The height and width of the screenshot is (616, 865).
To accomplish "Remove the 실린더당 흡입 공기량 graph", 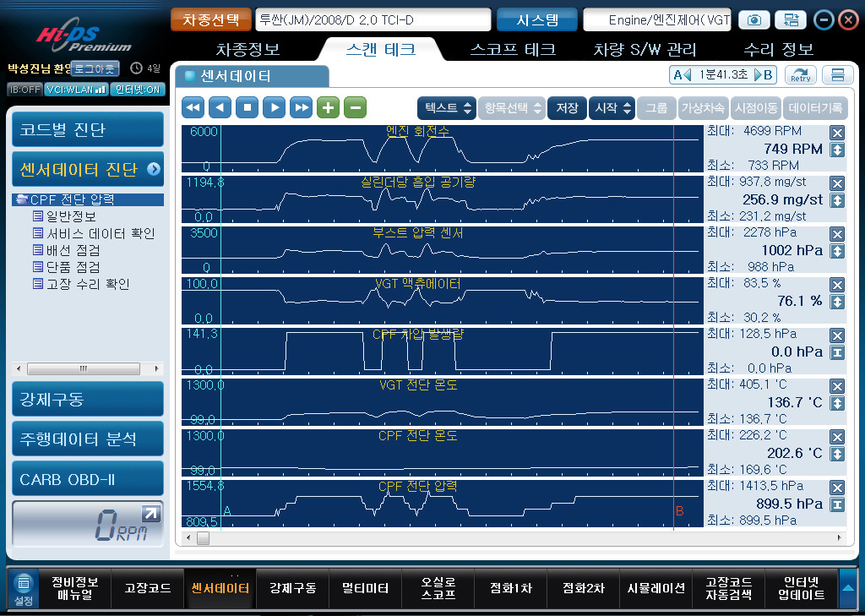I will (x=837, y=183).
